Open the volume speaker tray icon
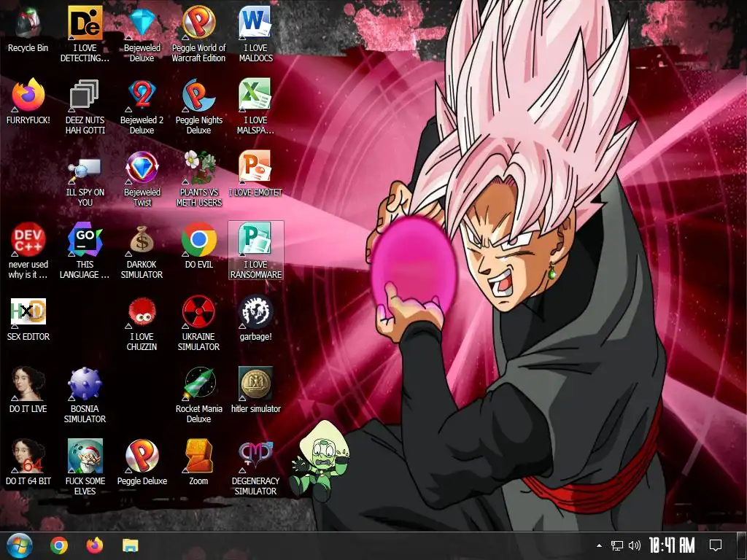This screenshot has height=560, width=747. click(x=635, y=545)
